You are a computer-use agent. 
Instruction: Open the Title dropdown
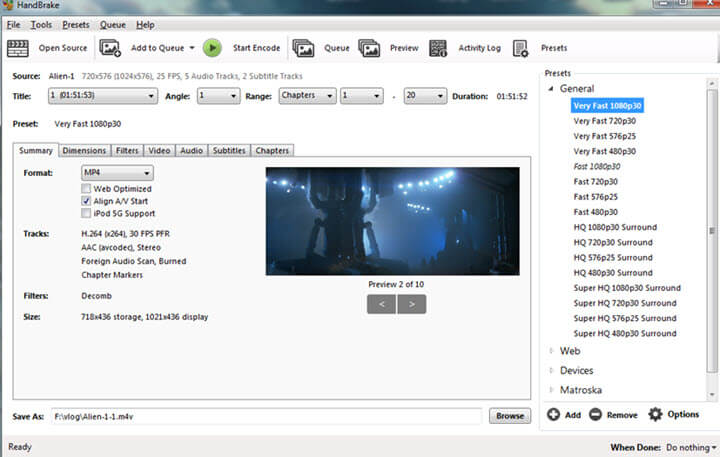pyautogui.click(x=103, y=96)
